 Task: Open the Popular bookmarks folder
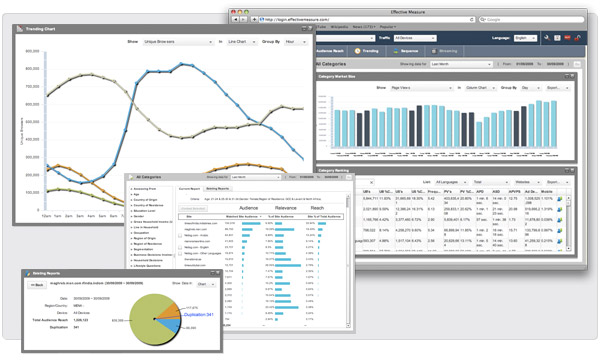[x=388, y=27]
